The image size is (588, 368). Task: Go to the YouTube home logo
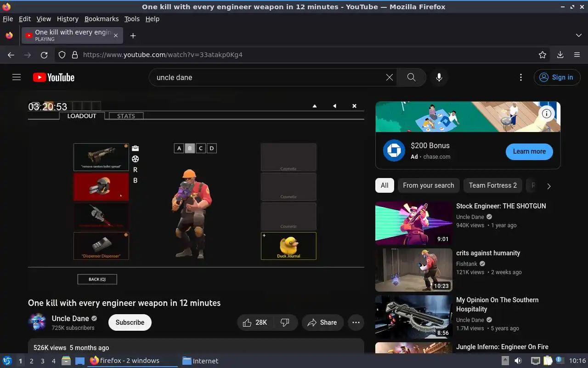coord(54,77)
